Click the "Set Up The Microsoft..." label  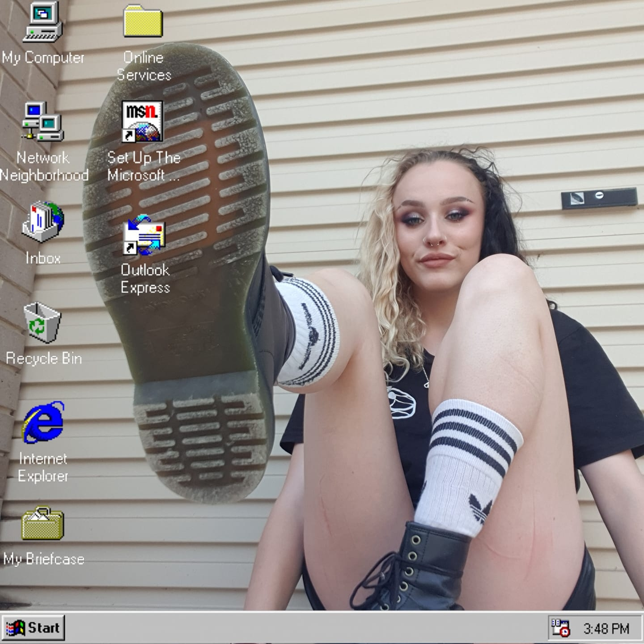tap(144, 166)
